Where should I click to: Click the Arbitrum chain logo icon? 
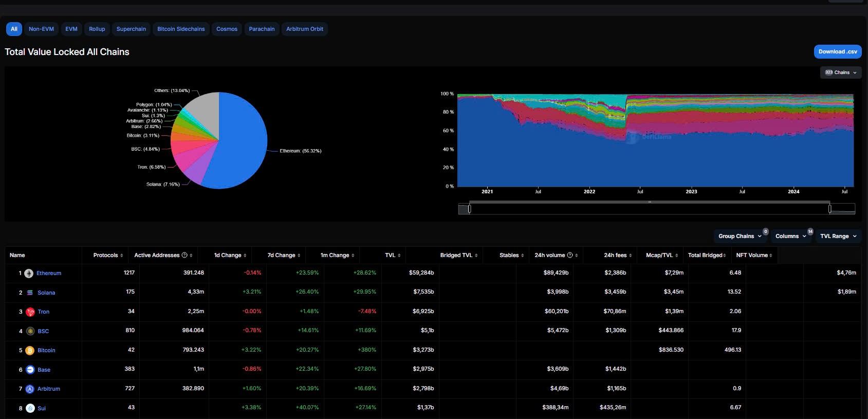(x=30, y=389)
